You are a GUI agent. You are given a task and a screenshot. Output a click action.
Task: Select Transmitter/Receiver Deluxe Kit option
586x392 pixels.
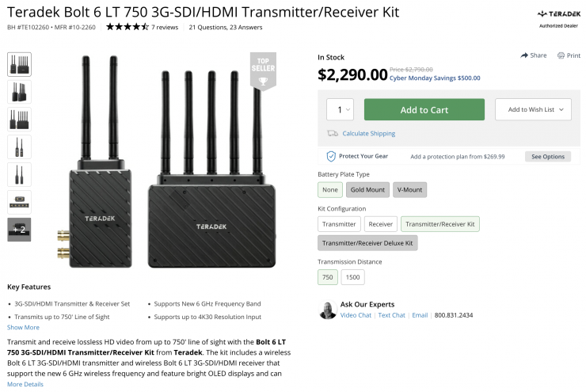coord(367,243)
